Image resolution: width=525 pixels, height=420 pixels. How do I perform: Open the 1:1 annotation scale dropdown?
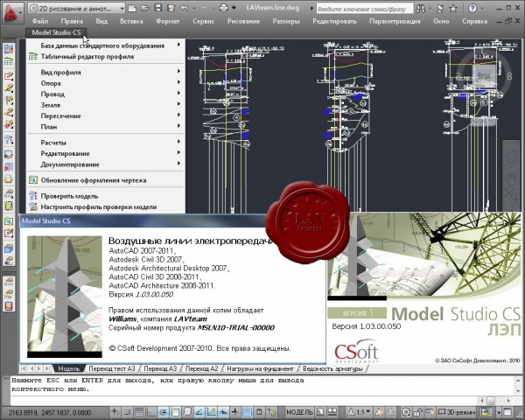click(360, 411)
